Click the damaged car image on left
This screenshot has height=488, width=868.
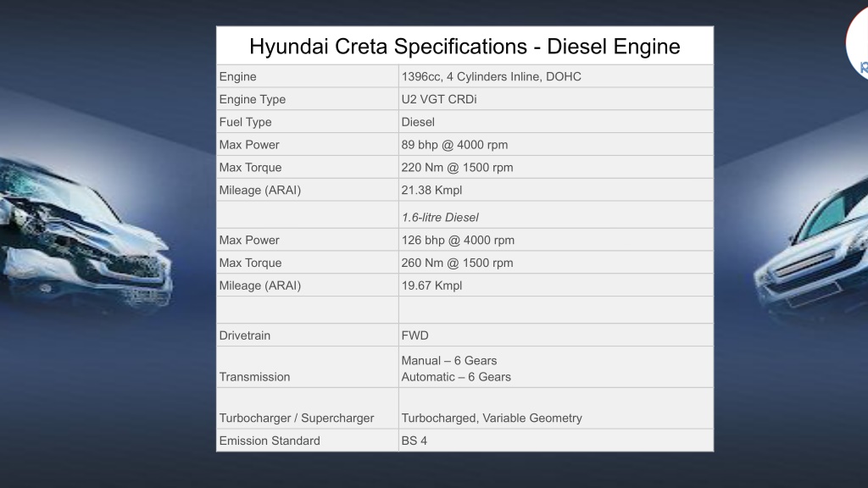(86, 236)
